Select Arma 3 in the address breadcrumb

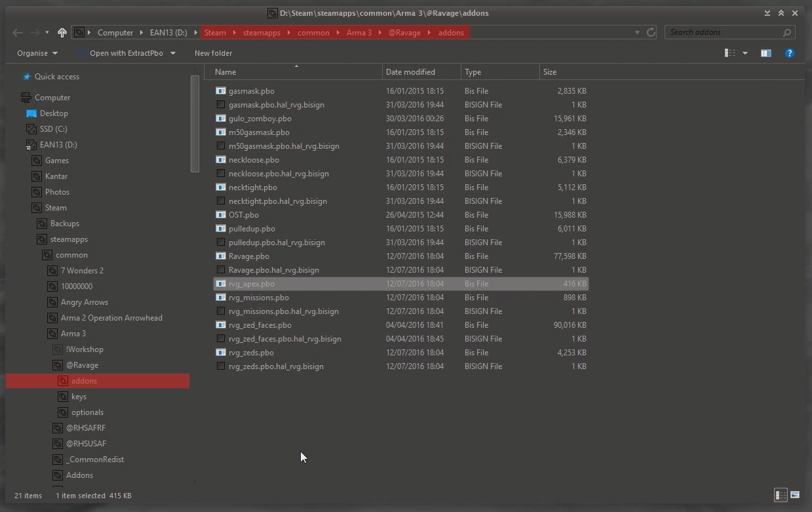tap(359, 32)
